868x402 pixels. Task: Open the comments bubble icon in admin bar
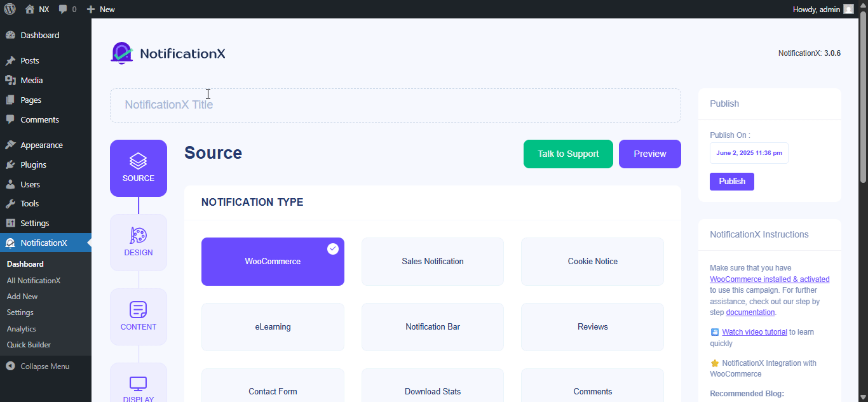pos(64,10)
